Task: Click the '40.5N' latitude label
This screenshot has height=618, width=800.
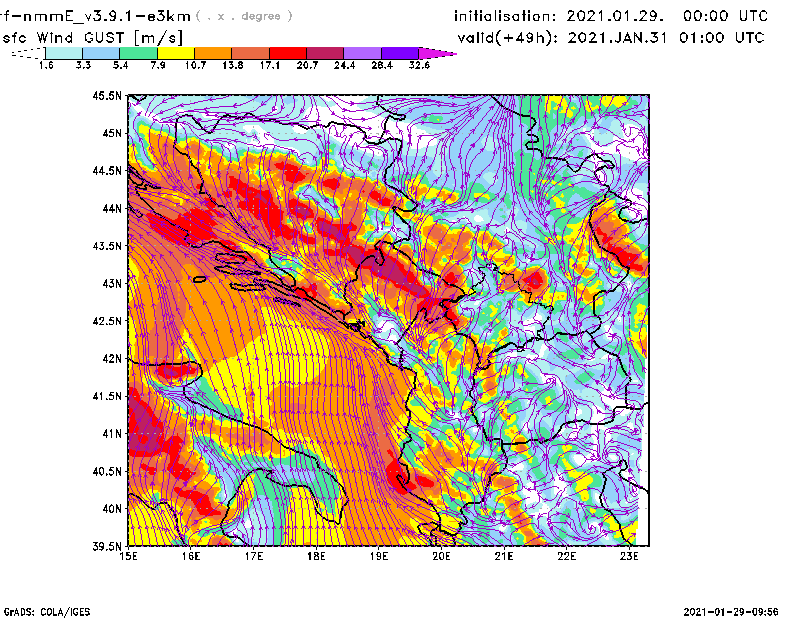Action: [107, 472]
